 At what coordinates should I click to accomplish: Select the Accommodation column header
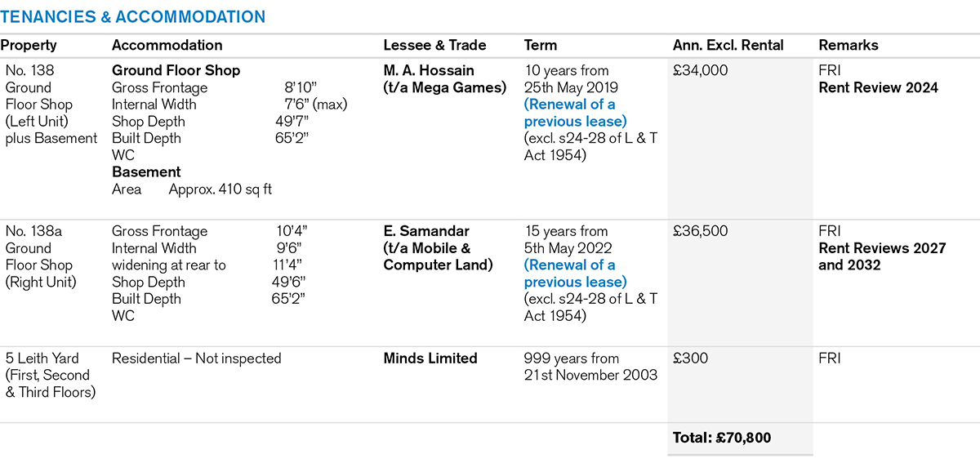(x=167, y=46)
